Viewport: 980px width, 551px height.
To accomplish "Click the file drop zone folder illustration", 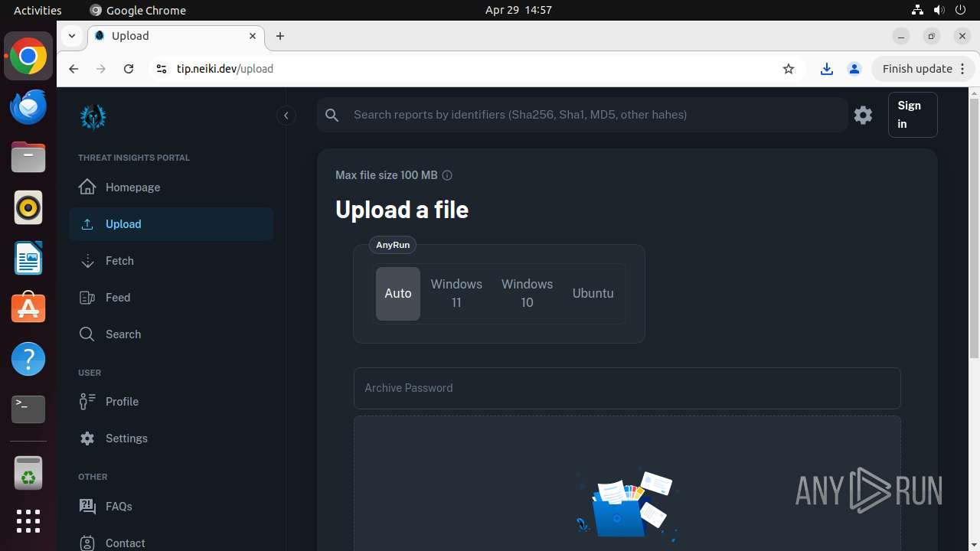I will click(x=627, y=504).
